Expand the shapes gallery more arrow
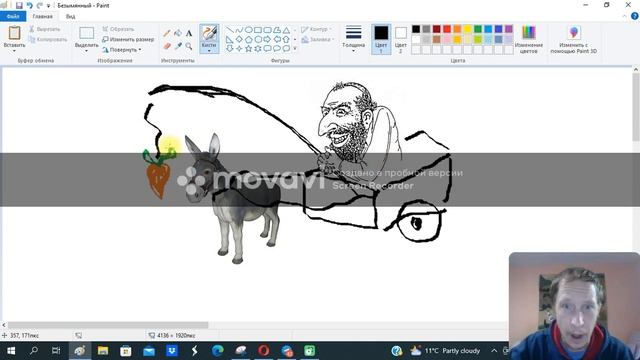 (x=295, y=49)
